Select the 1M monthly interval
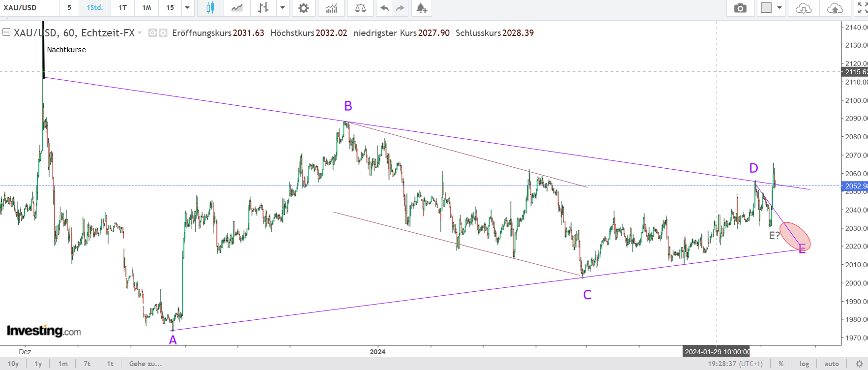The width and height of the screenshot is (868, 370). [146, 8]
